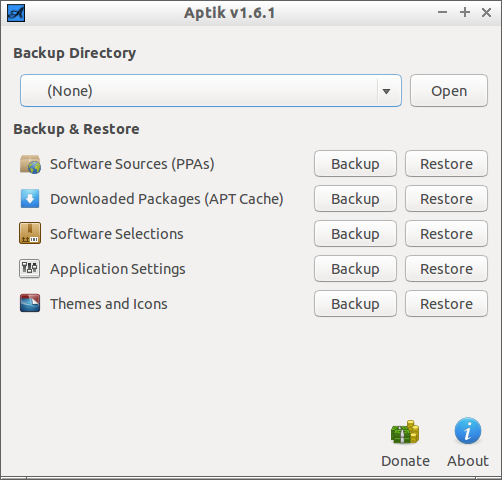Restore Downloaded Packages (APT Cache)
This screenshot has height=480, width=502.
point(446,199)
